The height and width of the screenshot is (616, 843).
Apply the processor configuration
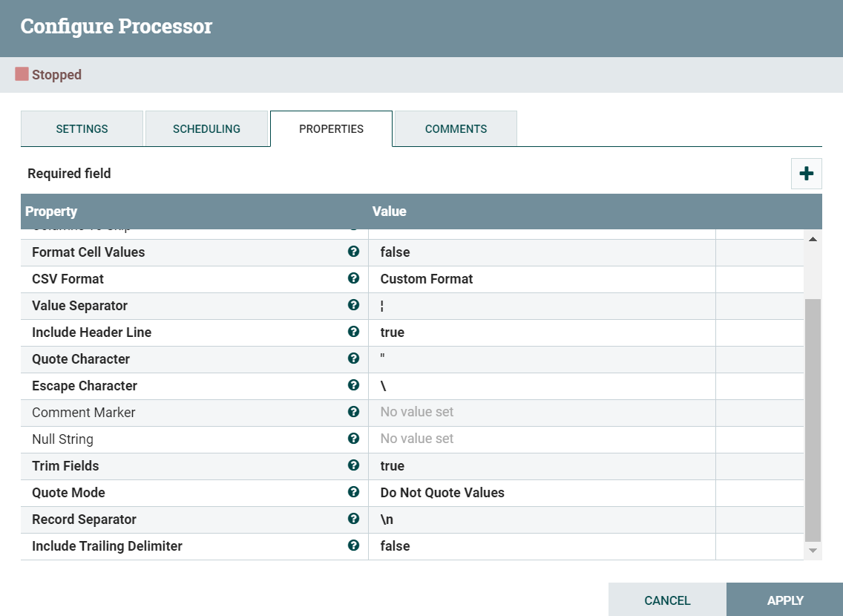[x=784, y=600]
